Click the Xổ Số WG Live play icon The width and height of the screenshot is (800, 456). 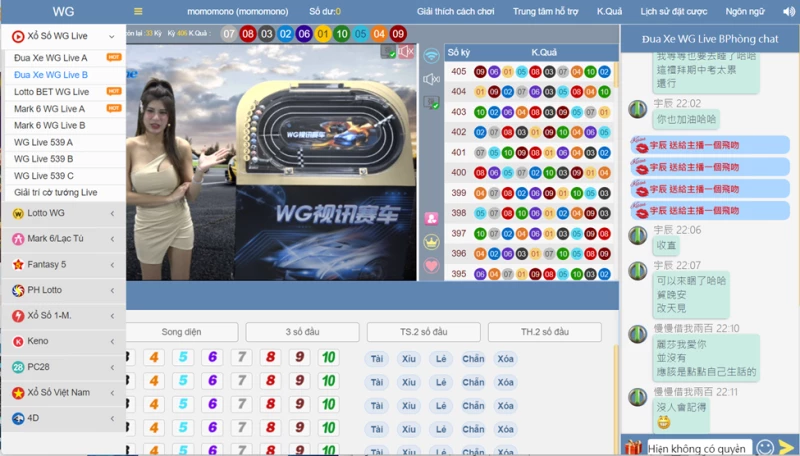coord(18,36)
